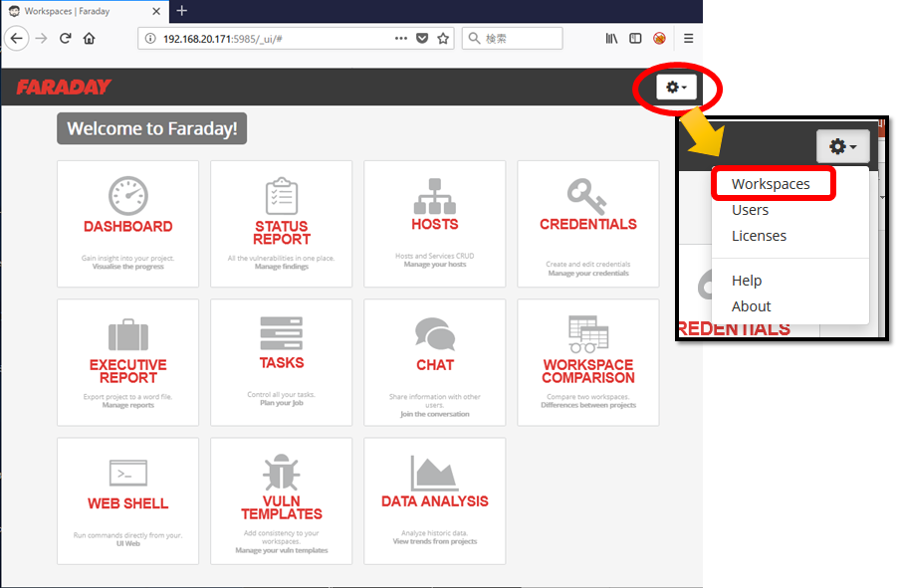
Task: Click "Join the conversation" text
Action: pos(435,414)
